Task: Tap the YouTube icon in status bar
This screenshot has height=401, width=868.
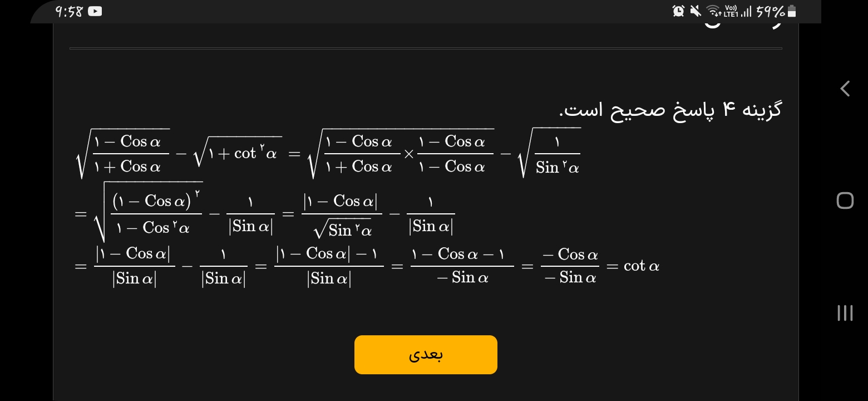Action: 95,11
